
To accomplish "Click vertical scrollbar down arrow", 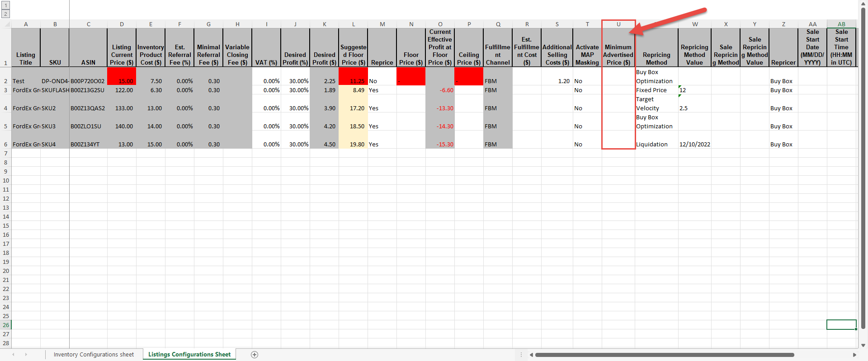I will 863,345.
